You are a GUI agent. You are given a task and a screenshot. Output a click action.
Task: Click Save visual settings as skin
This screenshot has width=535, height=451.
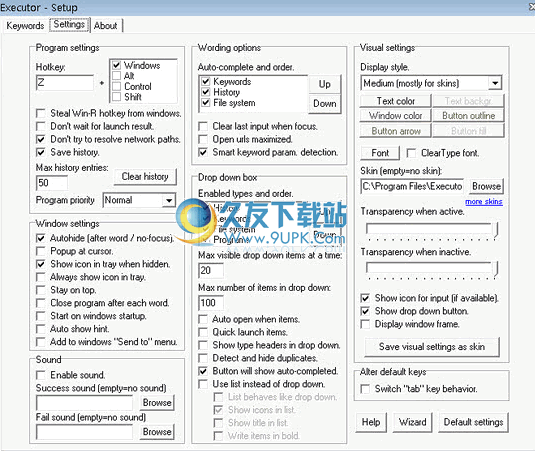pos(432,347)
